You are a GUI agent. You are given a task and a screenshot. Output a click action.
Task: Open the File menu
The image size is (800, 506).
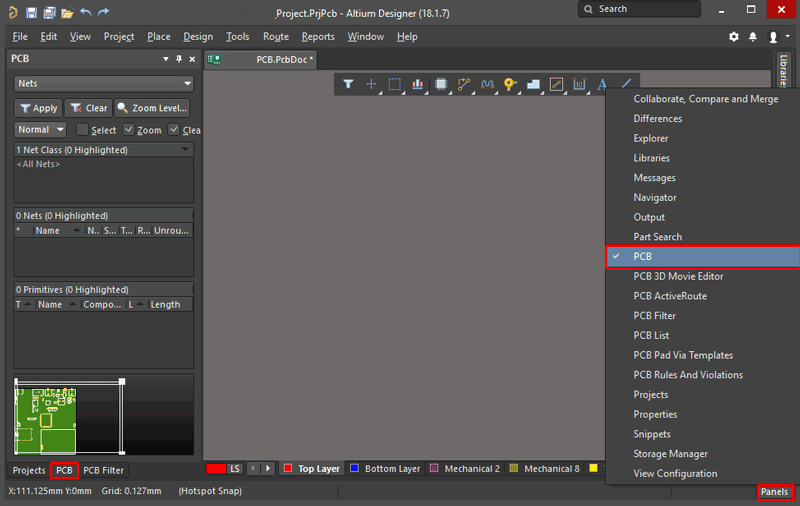tap(20, 37)
